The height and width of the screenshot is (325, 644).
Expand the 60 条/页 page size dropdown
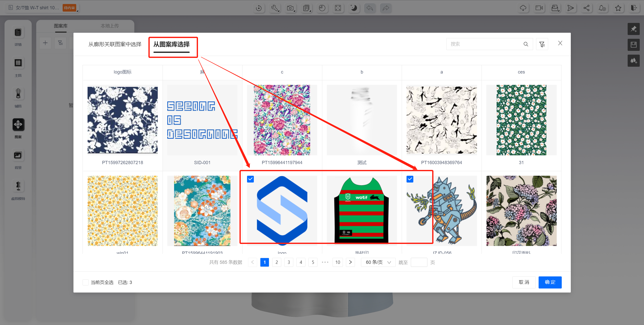[378, 262]
